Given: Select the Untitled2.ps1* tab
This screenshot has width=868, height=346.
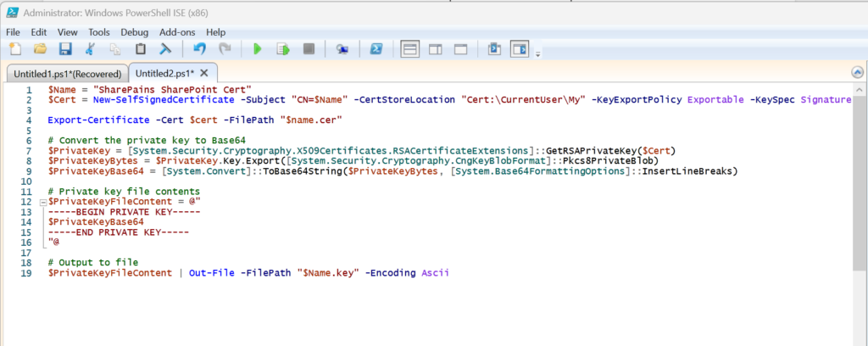Looking at the screenshot, I should point(165,73).
